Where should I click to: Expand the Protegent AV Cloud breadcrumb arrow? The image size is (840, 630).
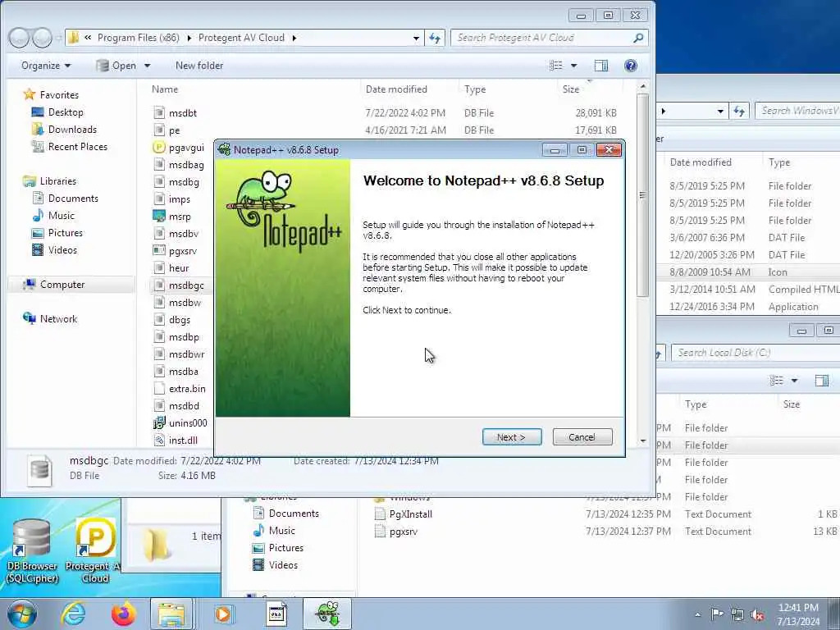(294, 38)
